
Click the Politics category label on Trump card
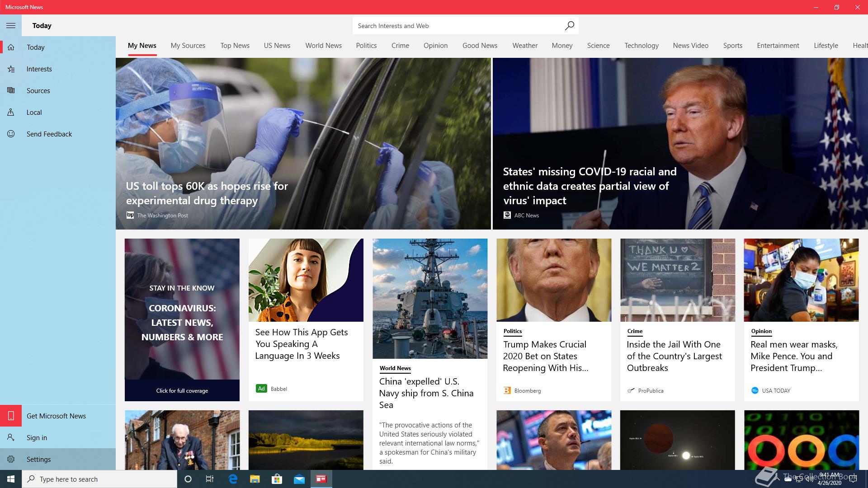coord(513,331)
